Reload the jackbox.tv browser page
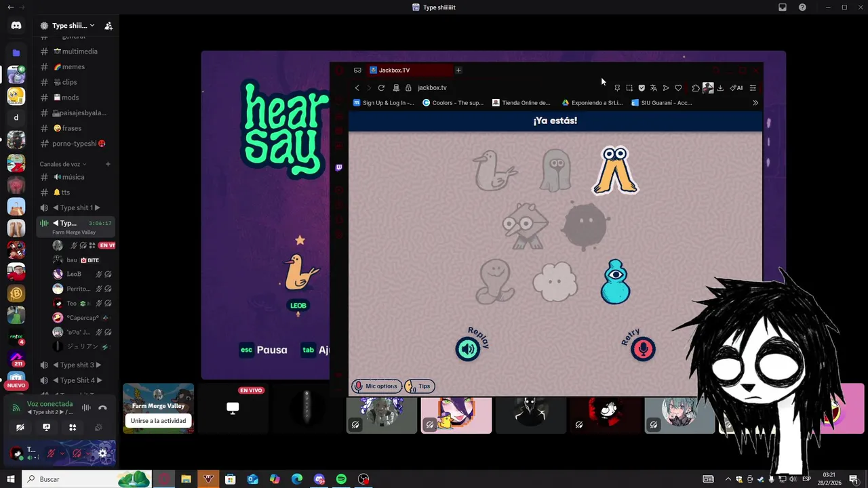The width and height of the screenshot is (868, 488). click(381, 87)
